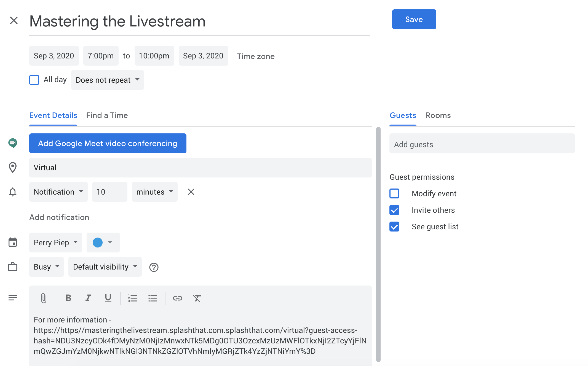
Task: Uncheck the See guest list permission
Action: pyautogui.click(x=394, y=227)
